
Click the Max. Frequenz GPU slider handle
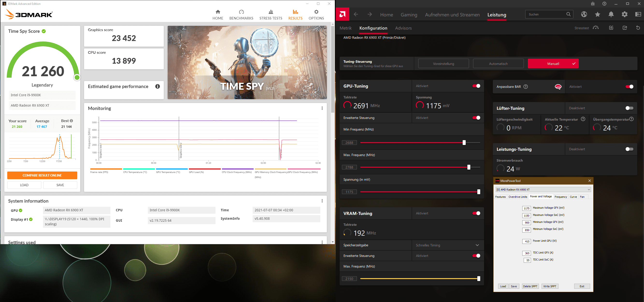469,167
